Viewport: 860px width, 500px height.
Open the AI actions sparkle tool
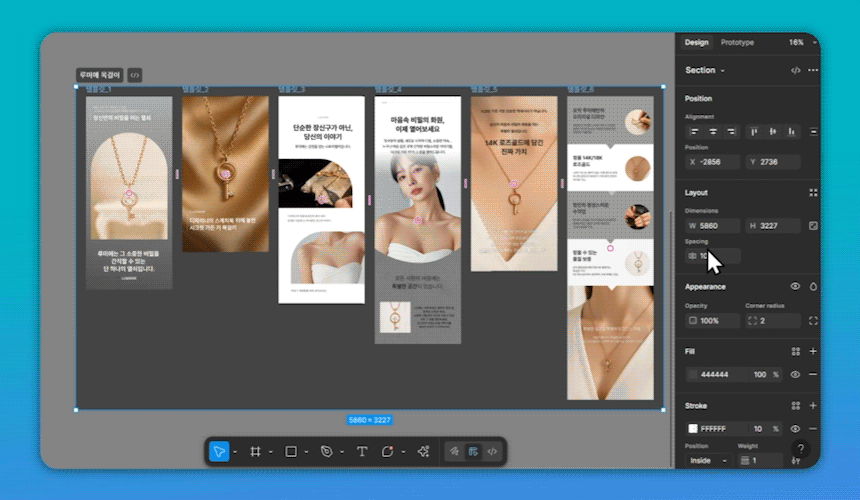[423, 452]
